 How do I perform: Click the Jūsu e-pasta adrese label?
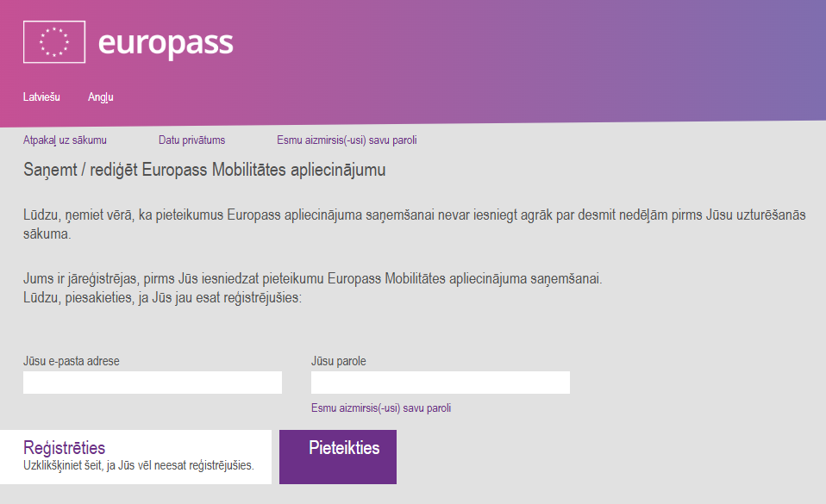(x=71, y=361)
